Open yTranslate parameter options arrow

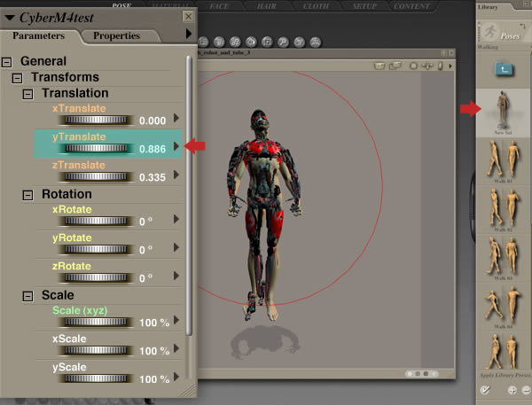click(176, 146)
